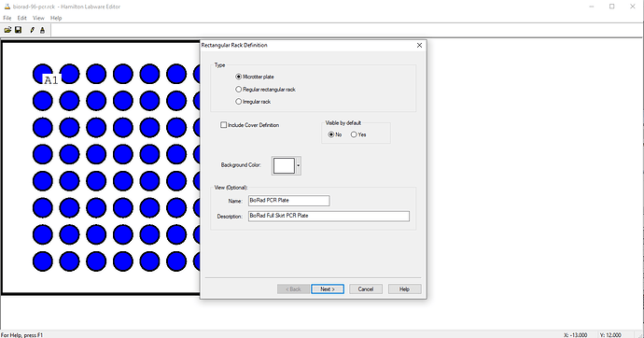Click 'For Help, press F1' status text

(x=21, y=335)
